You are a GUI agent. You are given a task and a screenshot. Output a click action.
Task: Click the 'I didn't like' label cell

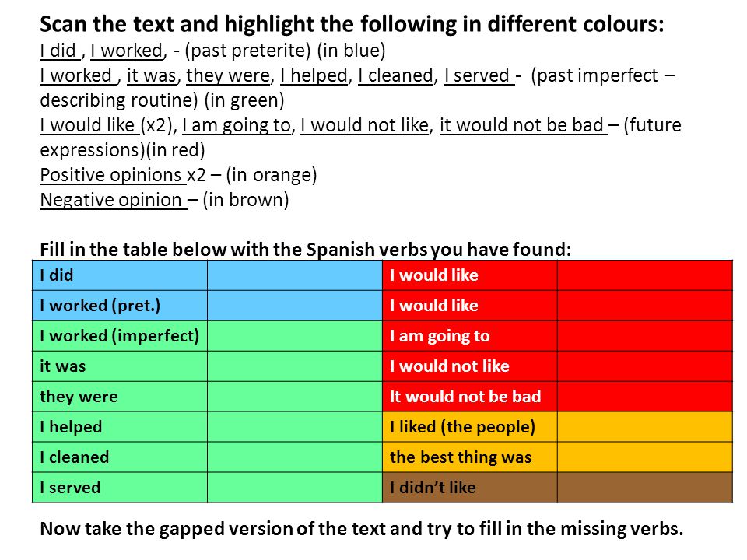(470, 487)
